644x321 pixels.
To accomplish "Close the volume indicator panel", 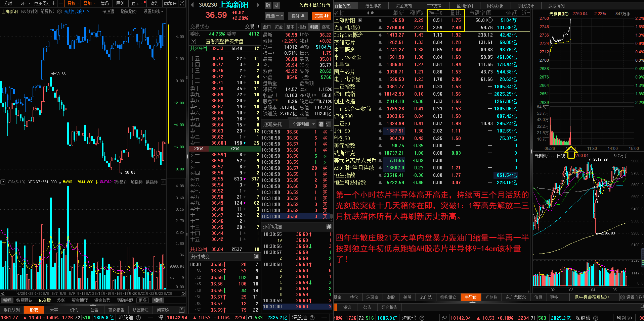I will (163, 182).
